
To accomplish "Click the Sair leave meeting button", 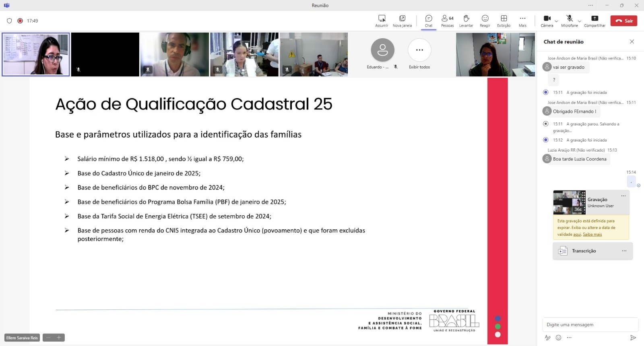I will (623, 21).
